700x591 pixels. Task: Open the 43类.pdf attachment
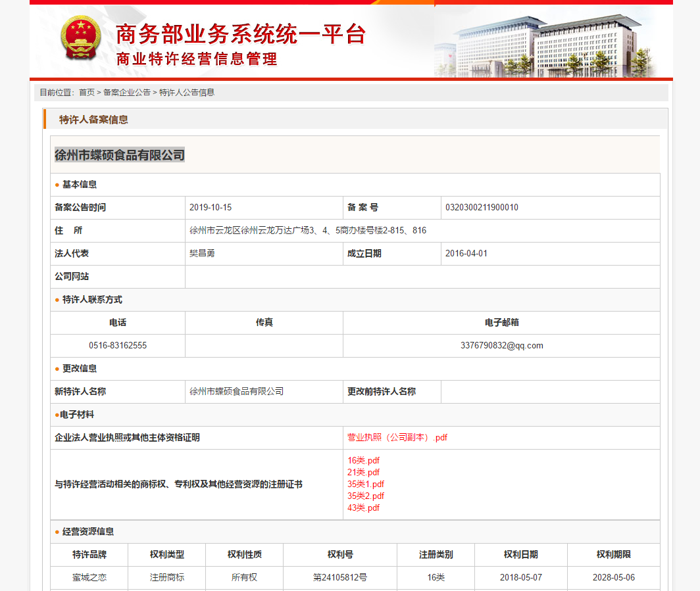coord(363,508)
